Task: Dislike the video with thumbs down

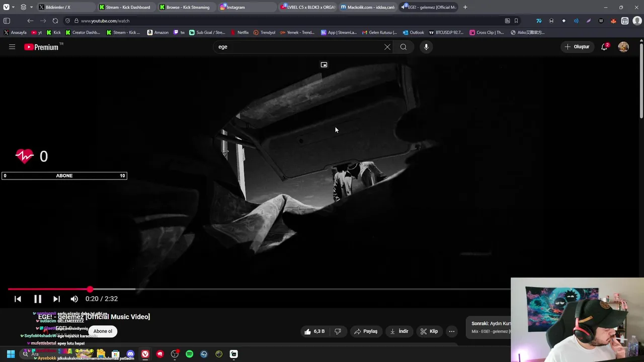Action: [x=338, y=331]
